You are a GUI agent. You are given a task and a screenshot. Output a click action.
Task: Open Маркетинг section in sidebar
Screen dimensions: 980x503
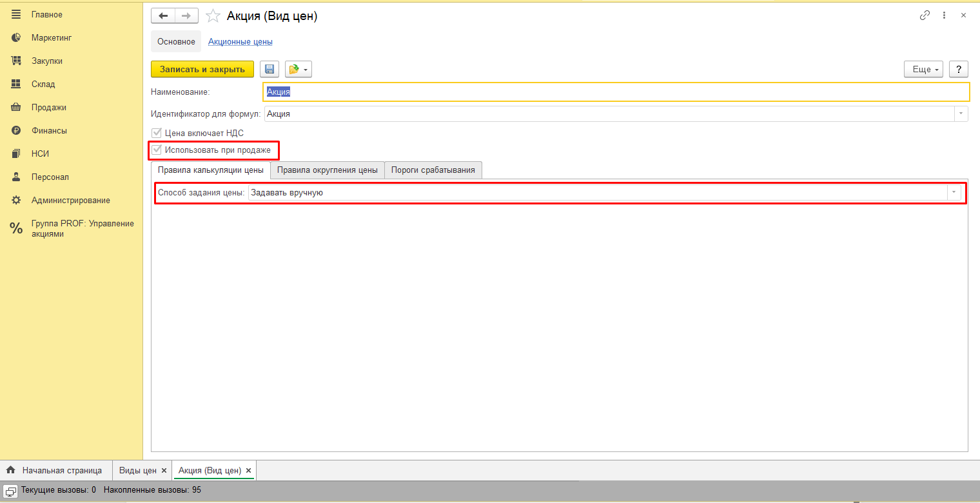coord(51,37)
